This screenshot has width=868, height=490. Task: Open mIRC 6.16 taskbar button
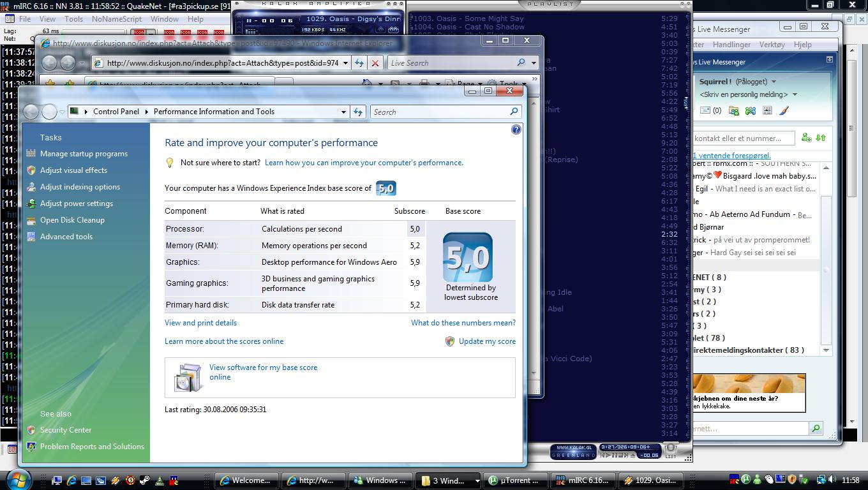click(x=583, y=480)
